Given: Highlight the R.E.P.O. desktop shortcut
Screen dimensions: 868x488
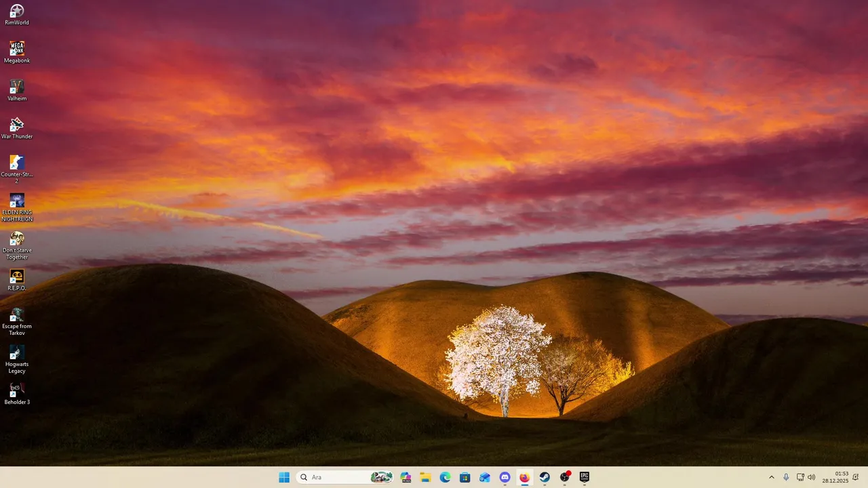Looking at the screenshot, I should pyautogui.click(x=17, y=281).
